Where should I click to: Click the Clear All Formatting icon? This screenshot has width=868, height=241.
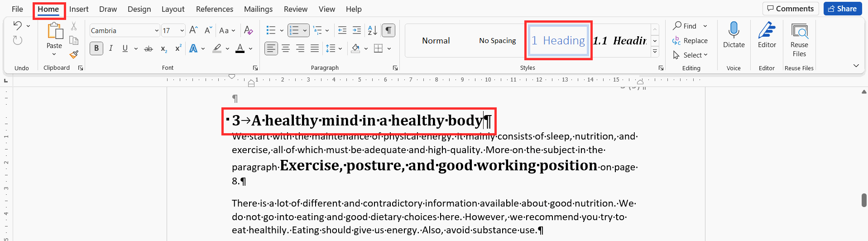[x=248, y=30]
